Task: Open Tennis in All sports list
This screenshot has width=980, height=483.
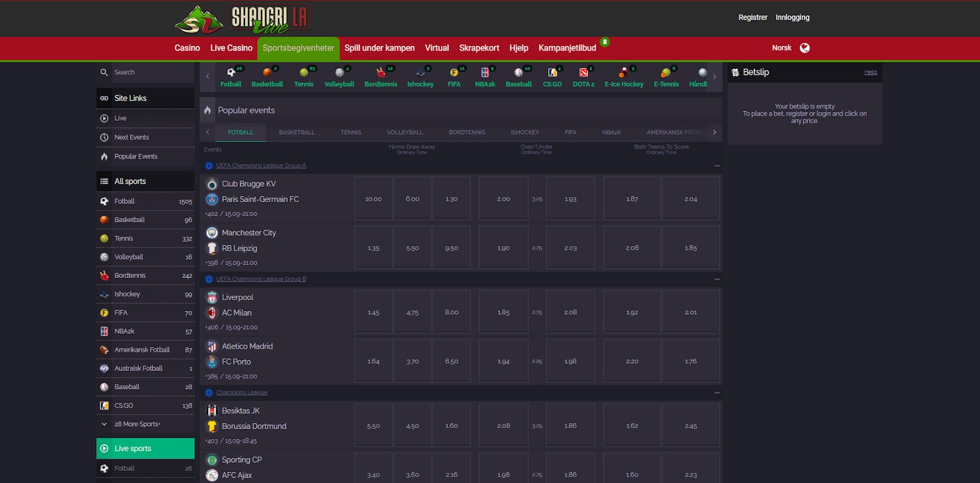Action: coord(124,239)
